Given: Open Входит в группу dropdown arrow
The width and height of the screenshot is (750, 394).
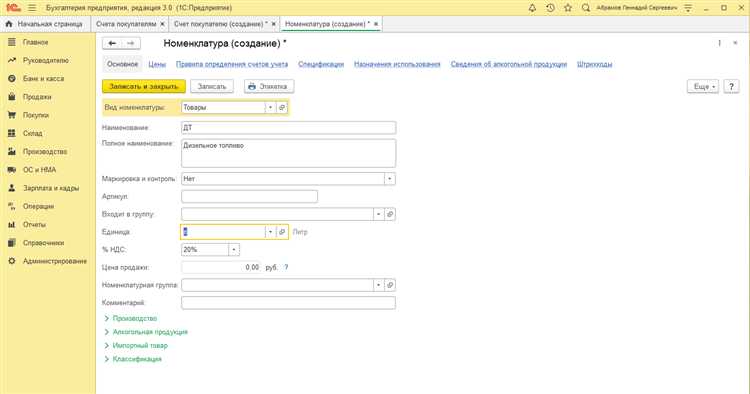Looking at the screenshot, I should pos(378,214).
